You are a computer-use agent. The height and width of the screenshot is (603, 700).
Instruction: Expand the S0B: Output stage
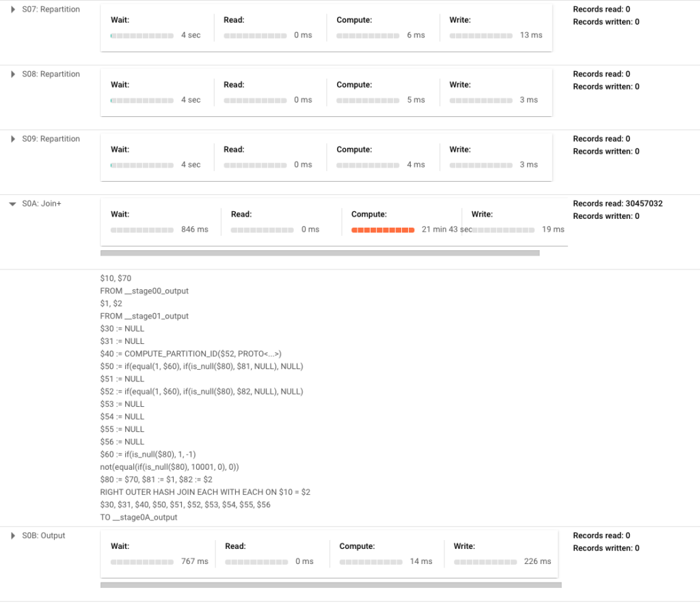[12, 535]
